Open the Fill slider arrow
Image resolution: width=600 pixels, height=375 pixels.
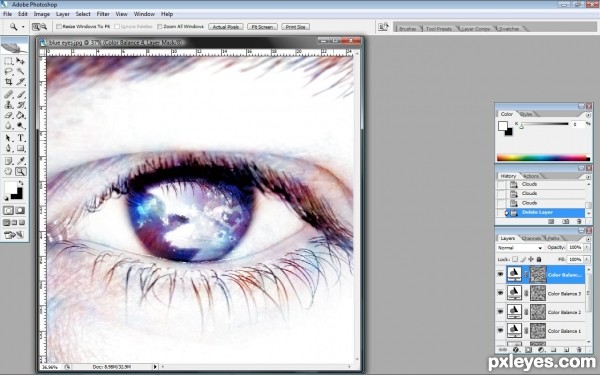(x=587, y=259)
